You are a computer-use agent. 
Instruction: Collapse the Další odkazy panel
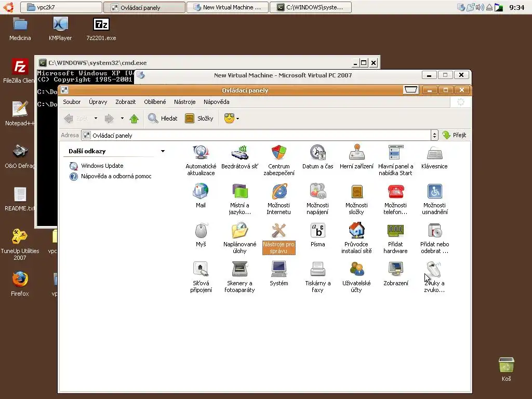click(x=163, y=151)
